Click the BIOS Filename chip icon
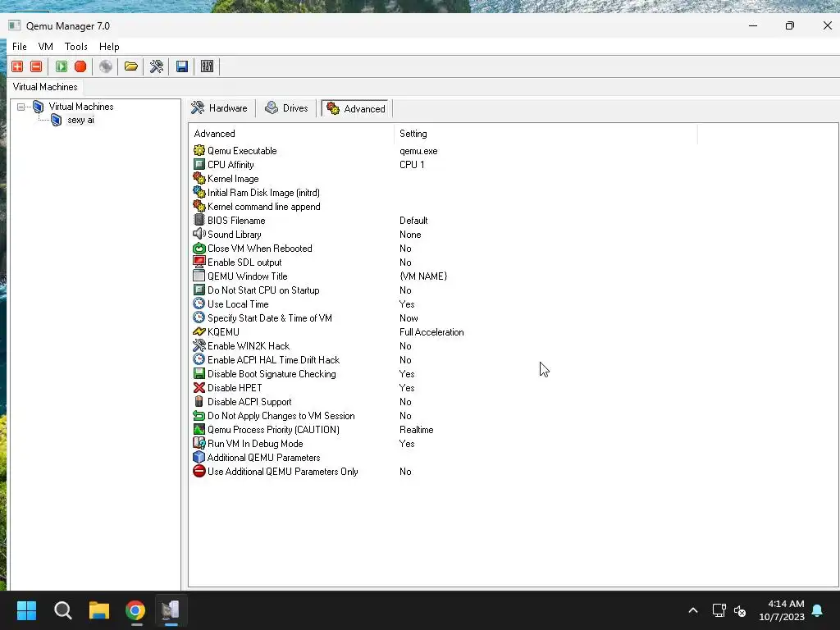This screenshot has height=630, width=840. click(199, 220)
